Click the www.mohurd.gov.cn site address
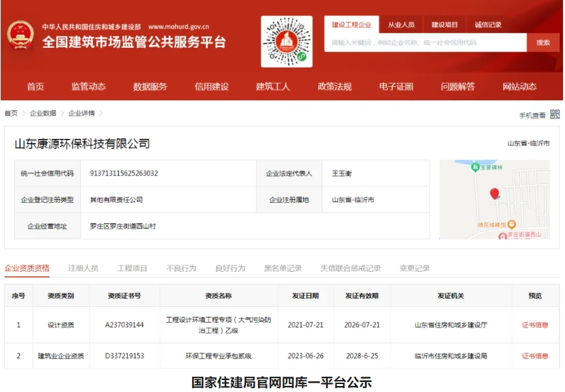 pyautogui.click(x=179, y=27)
